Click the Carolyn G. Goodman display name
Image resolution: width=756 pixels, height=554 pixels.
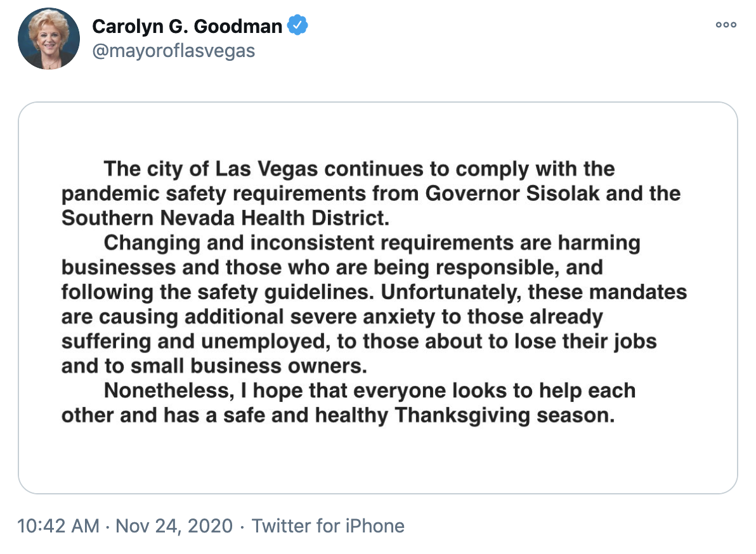coord(187,26)
